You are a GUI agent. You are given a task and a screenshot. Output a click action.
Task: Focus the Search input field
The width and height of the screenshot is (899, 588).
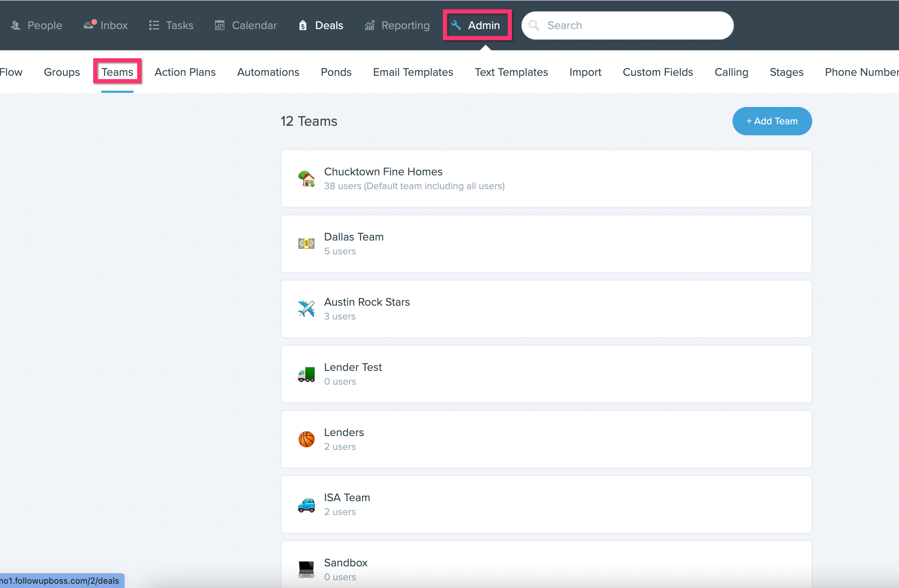(627, 25)
